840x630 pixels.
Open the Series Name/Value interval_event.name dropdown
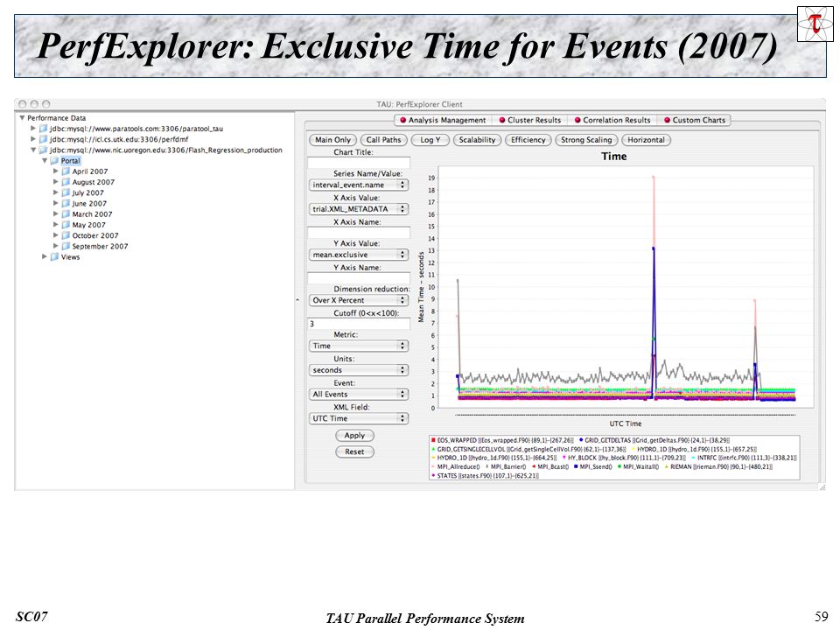(x=359, y=185)
